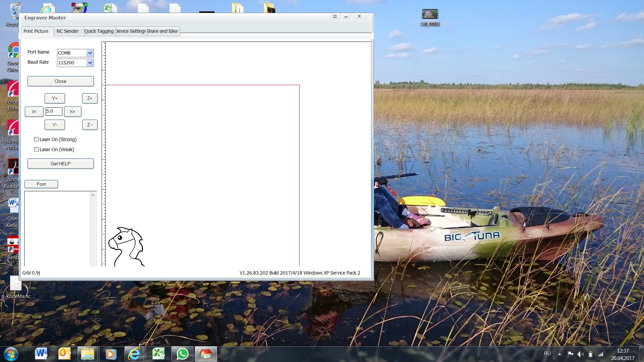Open Excel from the taskbar

(158, 354)
